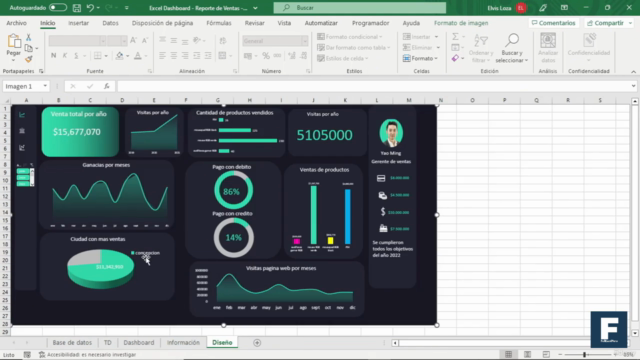Image resolution: width=640 pixels, height=360 pixels.
Task: Click the vertical scrollbar down arrow
Action: [x=635, y=333]
